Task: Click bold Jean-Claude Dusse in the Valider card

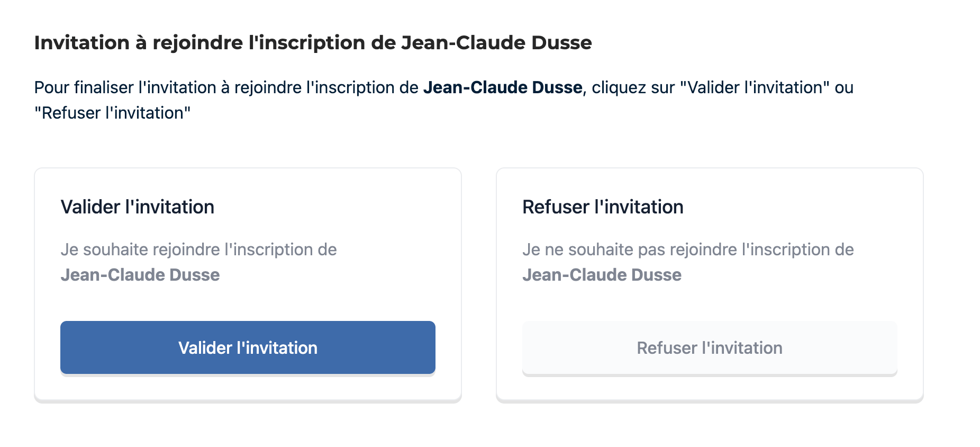Action: click(140, 275)
